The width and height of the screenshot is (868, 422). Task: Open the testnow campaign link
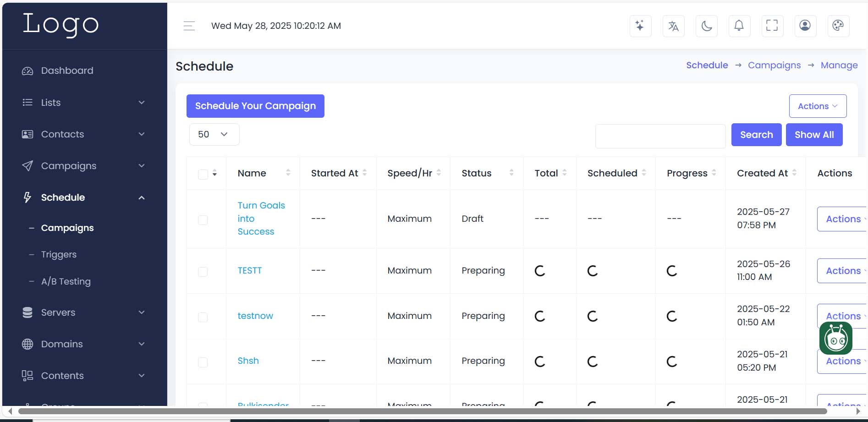[x=255, y=316]
